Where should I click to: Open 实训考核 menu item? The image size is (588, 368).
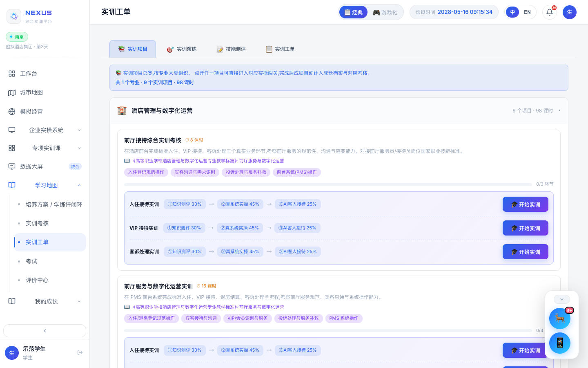pos(50,223)
